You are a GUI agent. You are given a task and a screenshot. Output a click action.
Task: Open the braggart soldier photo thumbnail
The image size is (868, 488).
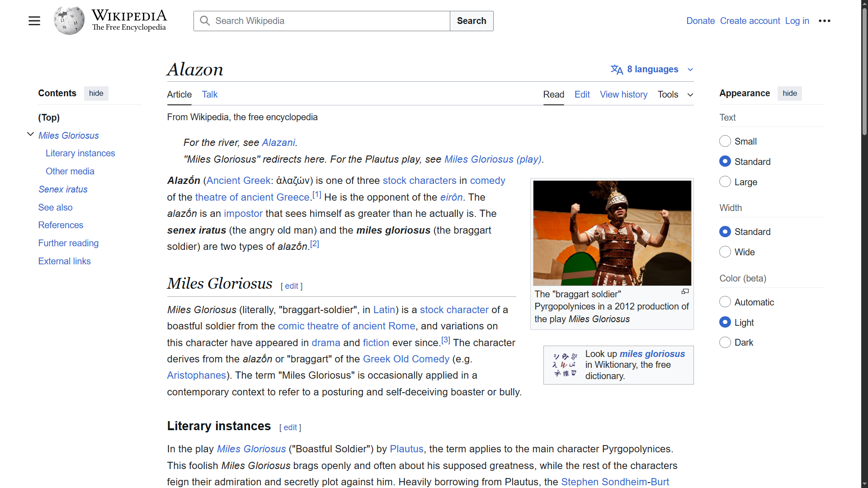tap(612, 233)
